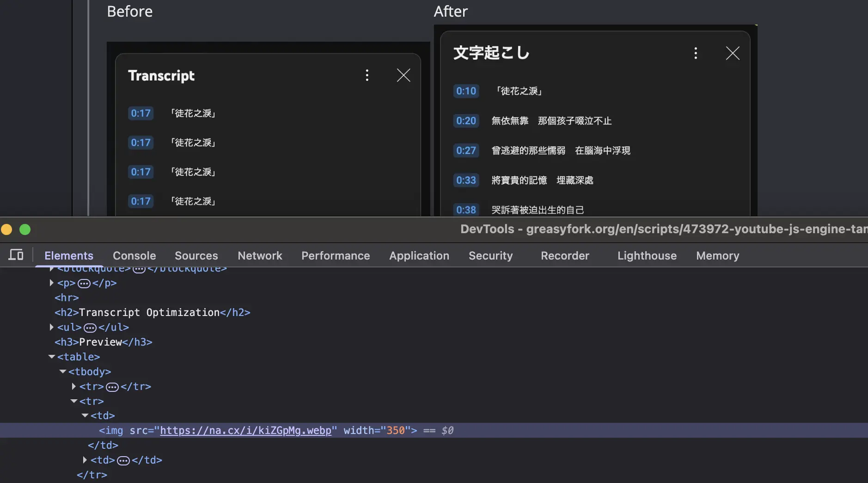Click the ellipsis badge in the ul element
The image size is (868, 483).
[x=90, y=328]
